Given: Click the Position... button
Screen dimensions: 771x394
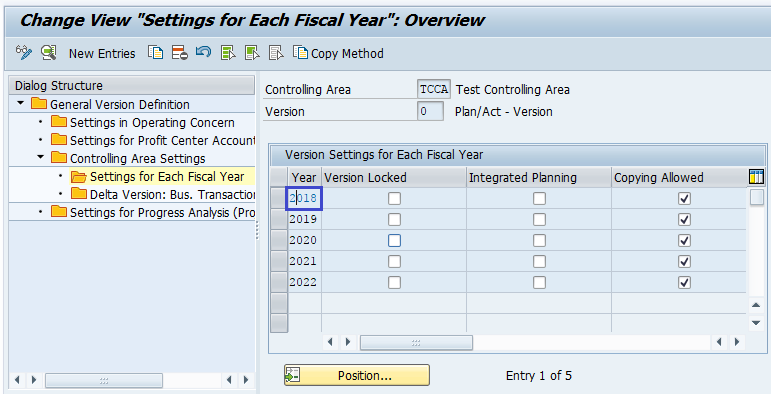Looking at the screenshot, I should pos(357,375).
